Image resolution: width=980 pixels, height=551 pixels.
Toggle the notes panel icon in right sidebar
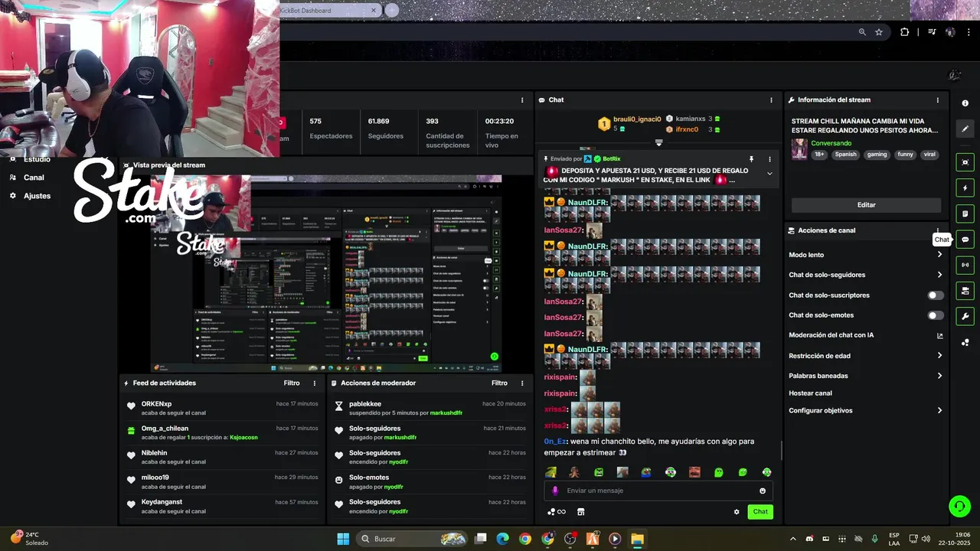965,214
